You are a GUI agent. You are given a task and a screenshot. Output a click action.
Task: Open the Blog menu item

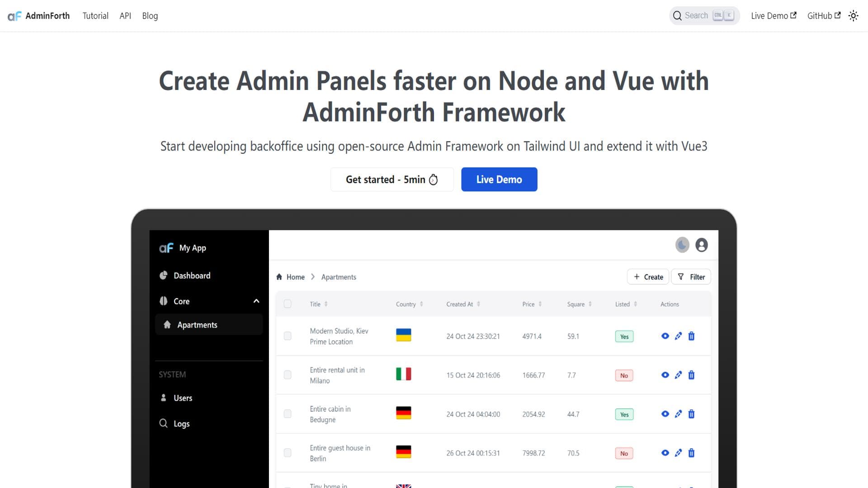(x=150, y=16)
